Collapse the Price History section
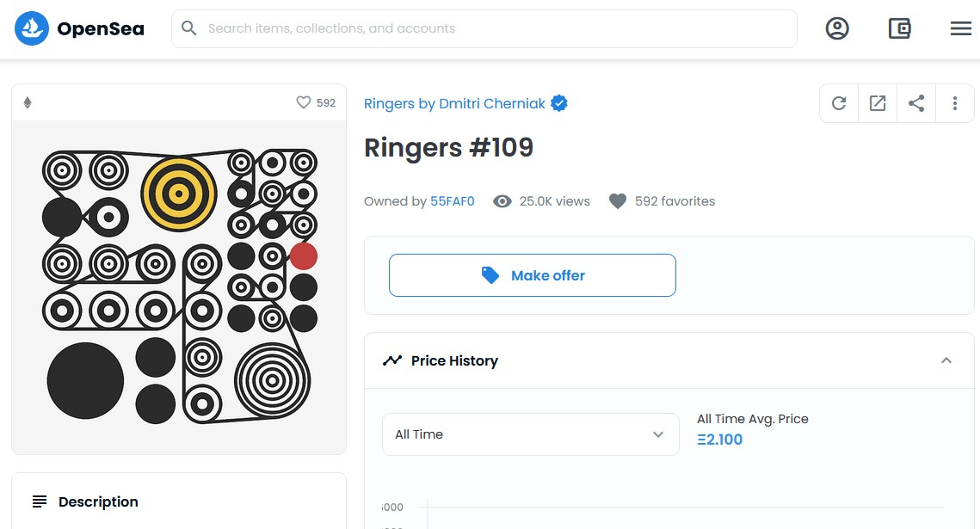980x529 pixels. pos(946,360)
